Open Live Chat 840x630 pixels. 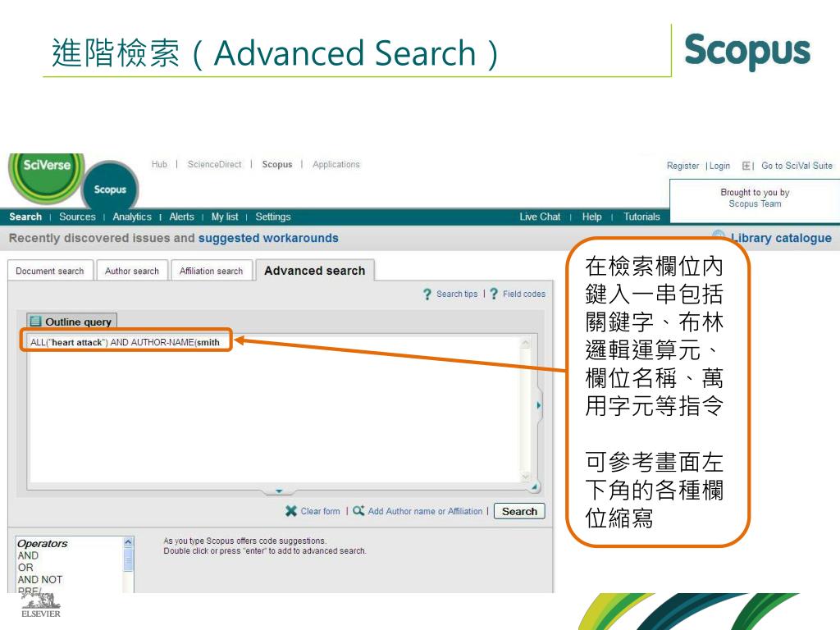(540, 217)
